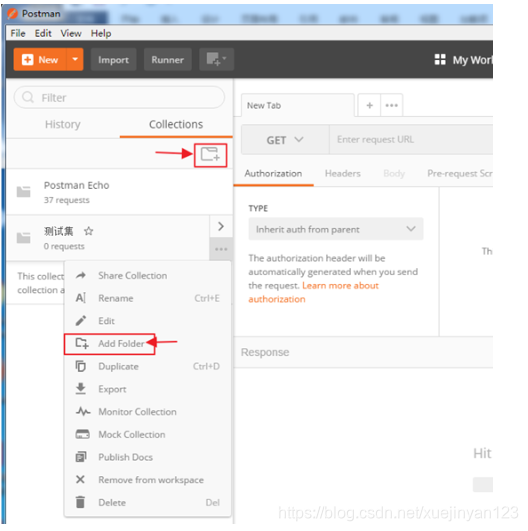This screenshot has width=528, height=531.
Task: Click the '37 requests' text
Action: 67,200
